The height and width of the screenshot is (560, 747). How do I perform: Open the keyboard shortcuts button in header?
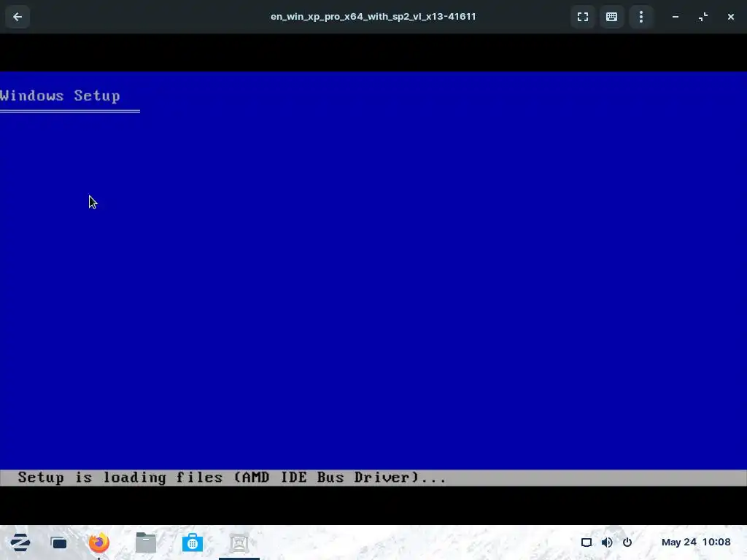pyautogui.click(x=612, y=17)
